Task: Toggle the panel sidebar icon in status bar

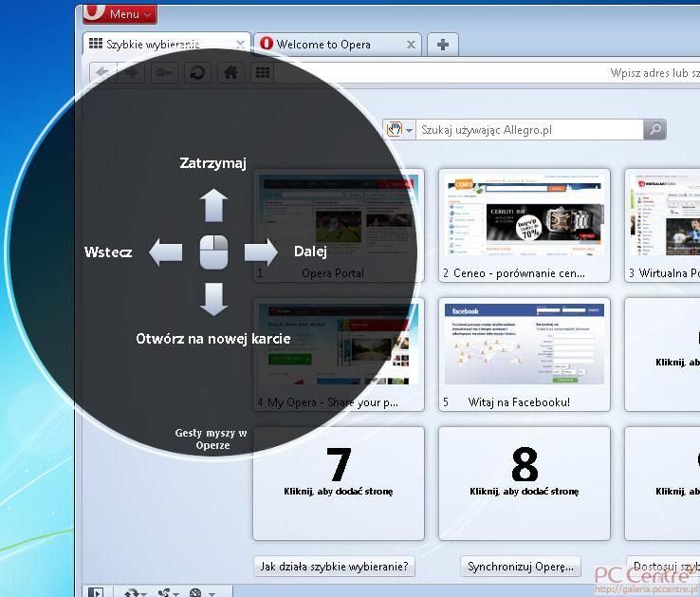Action: (96, 592)
